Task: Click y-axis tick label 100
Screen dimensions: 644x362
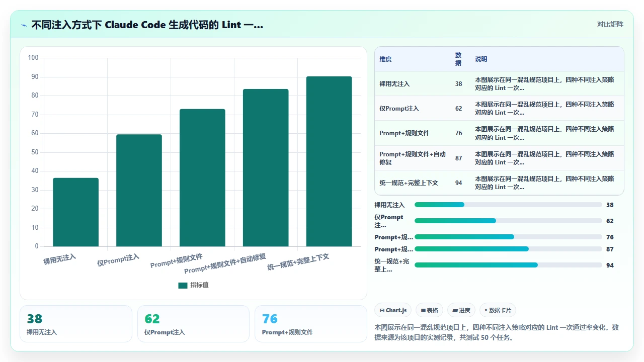Action: tap(33, 58)
